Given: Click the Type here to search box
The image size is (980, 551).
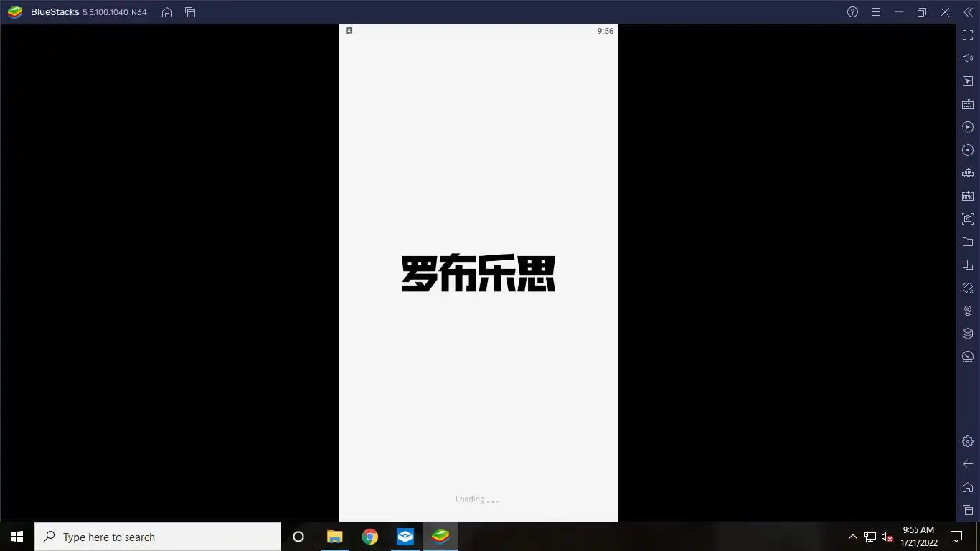Looking at the screenshot, I should coord(158,537).
